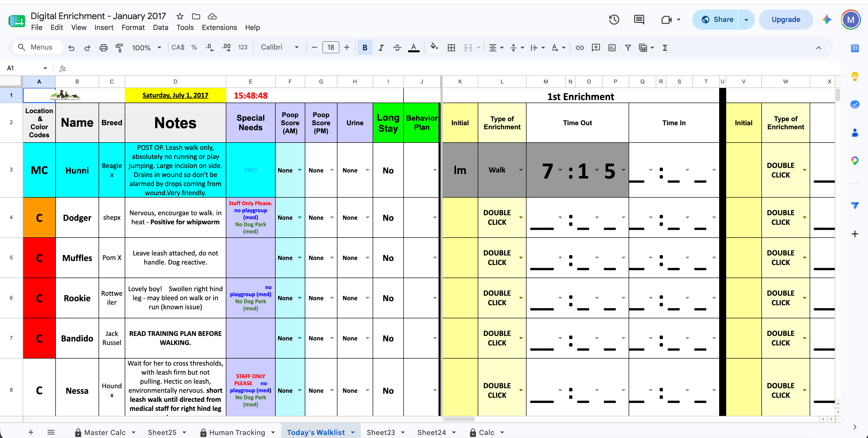
Task: Click the Insert link icon
Action: pyautogui.click(x=580, y=48)
